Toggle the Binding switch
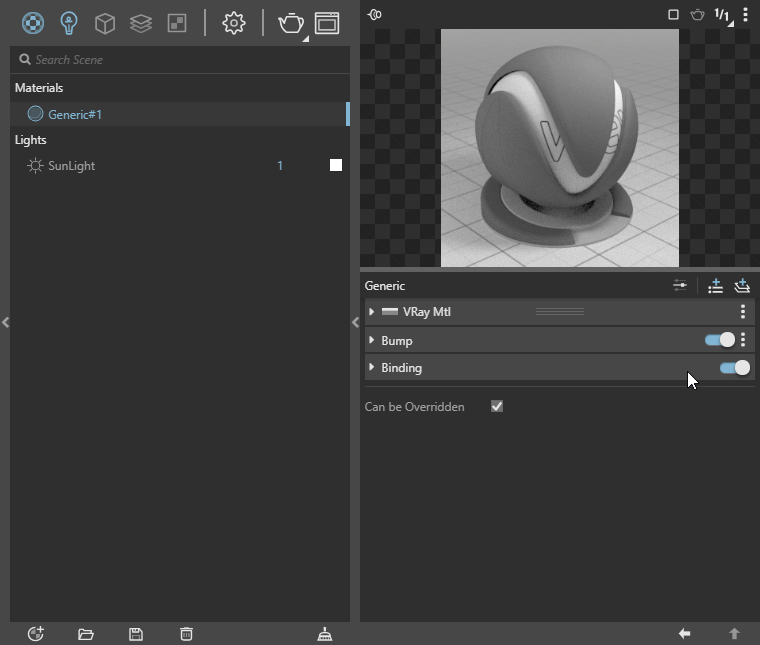760x645 pixels. pos(735,368)
